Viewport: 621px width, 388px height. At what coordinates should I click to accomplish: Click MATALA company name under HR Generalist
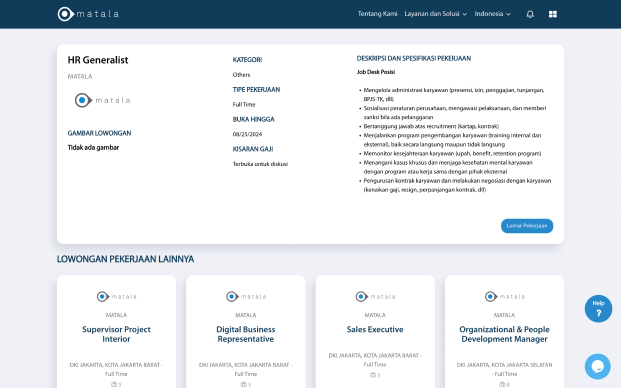[80, 76]
